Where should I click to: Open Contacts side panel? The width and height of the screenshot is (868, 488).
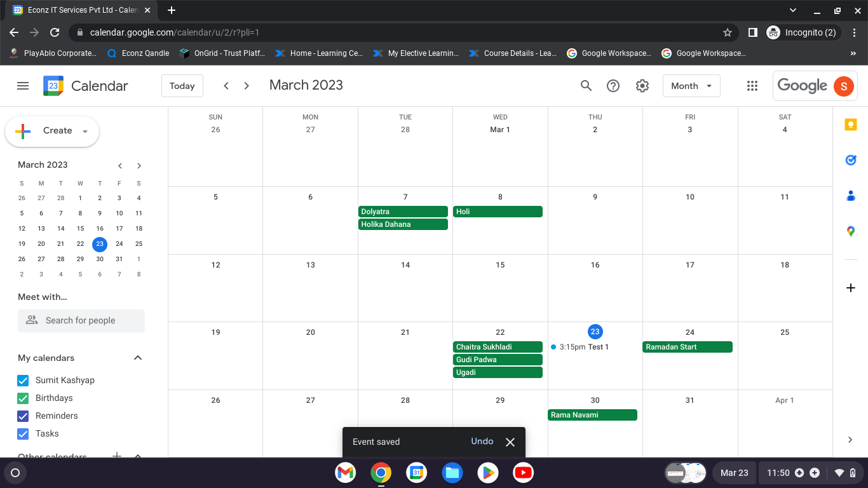[x=851, y=196]
